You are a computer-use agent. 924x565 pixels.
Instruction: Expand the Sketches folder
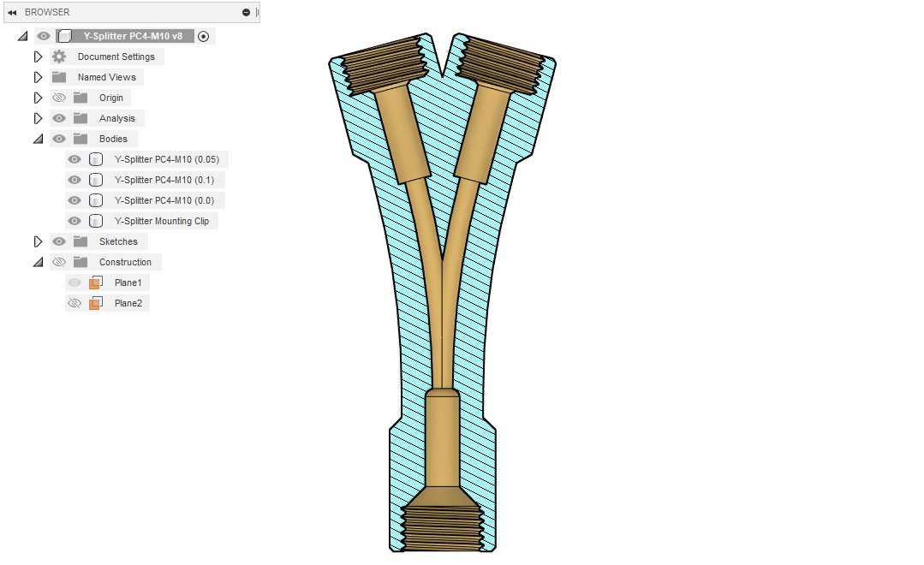[38, 241]
